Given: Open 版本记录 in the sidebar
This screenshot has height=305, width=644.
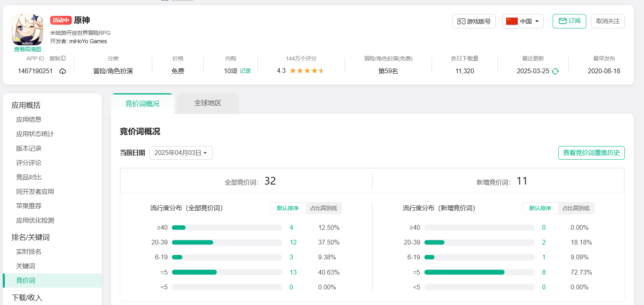Looking at the screenshot, I should point(29,148).
